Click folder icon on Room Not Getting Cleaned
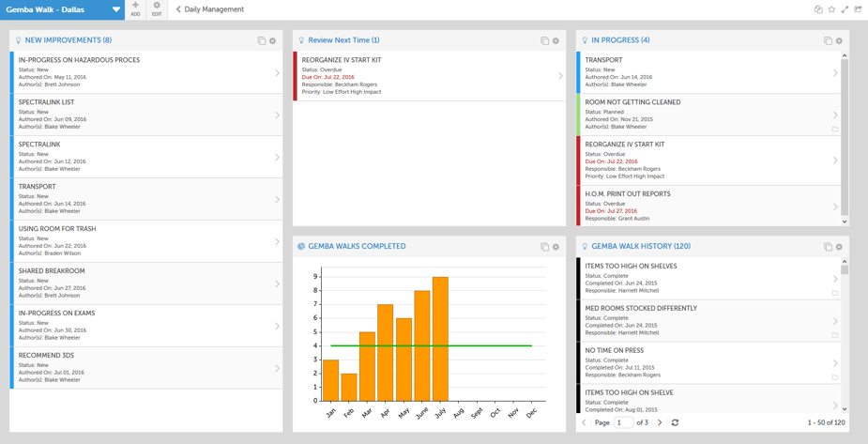The width and height of the screenshot is (868, 444). (x=835, y=129)
